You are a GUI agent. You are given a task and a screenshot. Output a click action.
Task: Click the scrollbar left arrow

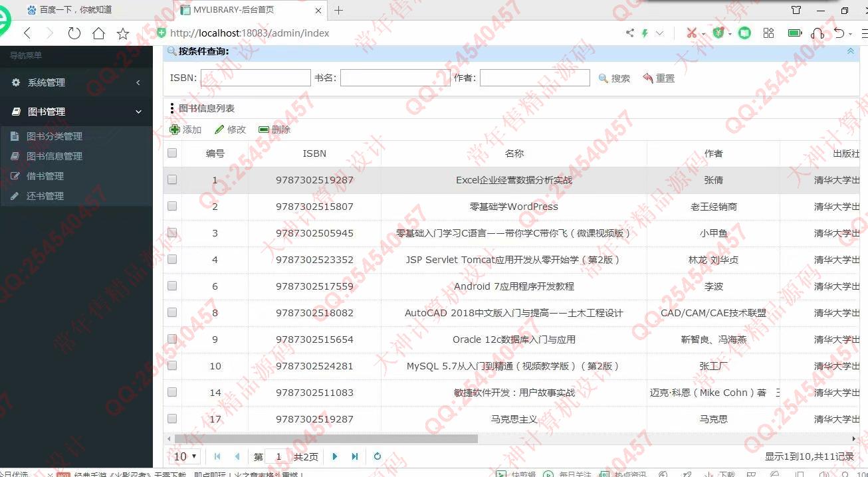(x=168, y=438)
